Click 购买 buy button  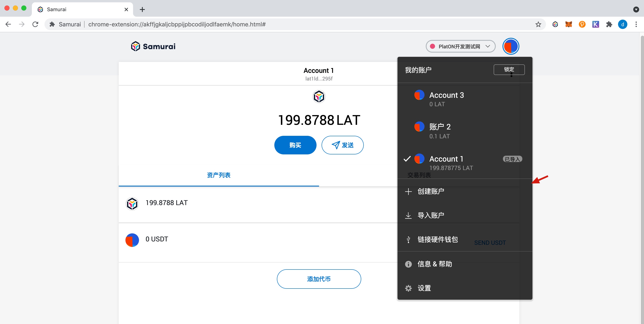click(x=295, y=145)
